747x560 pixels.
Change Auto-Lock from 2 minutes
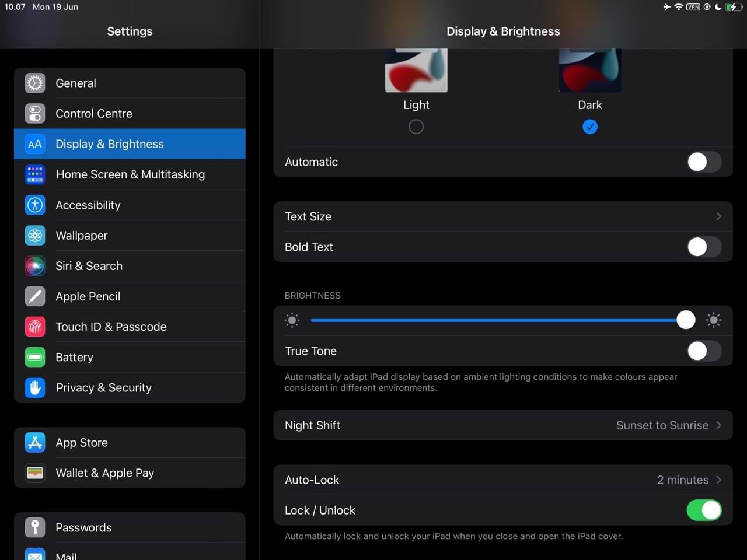(503, 480)
